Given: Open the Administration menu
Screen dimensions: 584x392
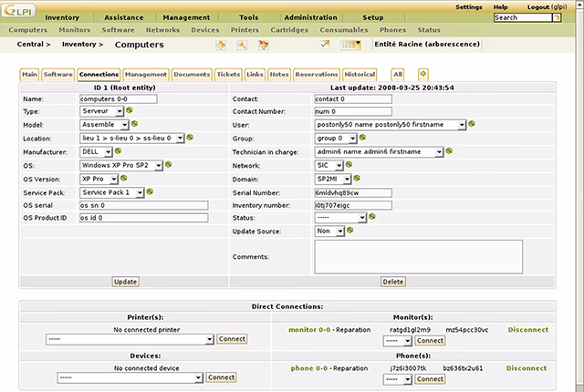Looking at the screenshot, I should tap(310, 17).
